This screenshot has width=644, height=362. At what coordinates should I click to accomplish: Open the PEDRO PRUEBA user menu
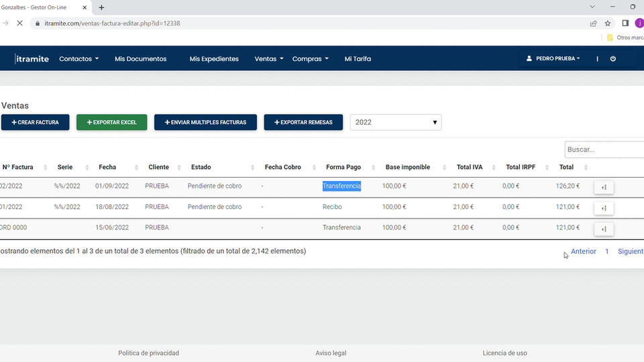pos(553,59)
